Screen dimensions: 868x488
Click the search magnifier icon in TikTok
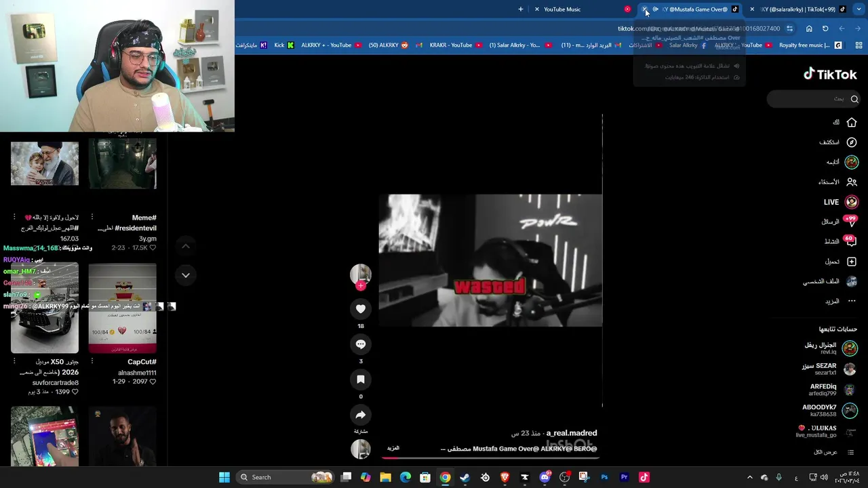(854, 99)
